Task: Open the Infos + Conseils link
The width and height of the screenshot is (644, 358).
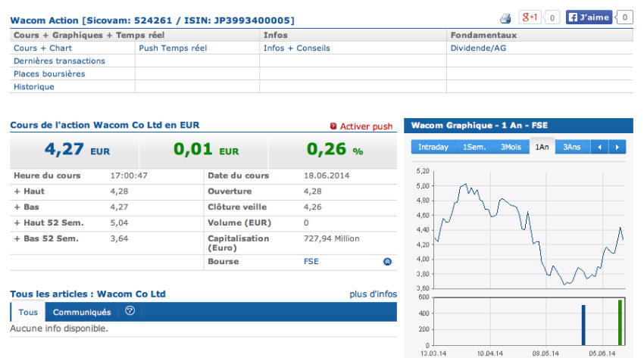Action: [296, 48]
